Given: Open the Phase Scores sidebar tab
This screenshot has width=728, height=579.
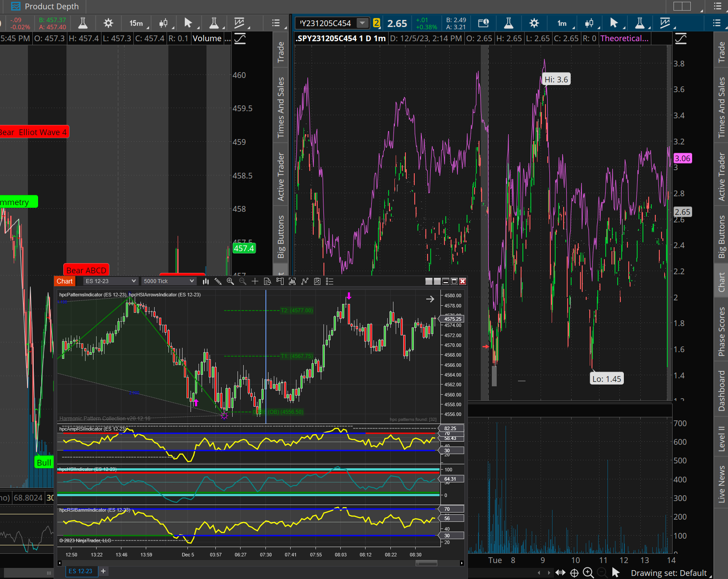Looking at the screenshot, I should click(721, 331).
